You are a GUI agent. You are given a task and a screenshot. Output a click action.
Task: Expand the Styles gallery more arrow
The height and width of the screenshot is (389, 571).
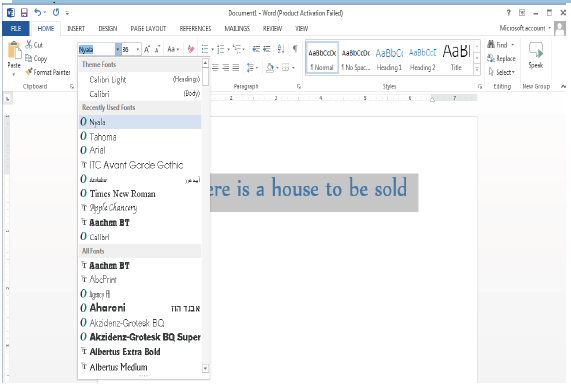coord(477,69)
